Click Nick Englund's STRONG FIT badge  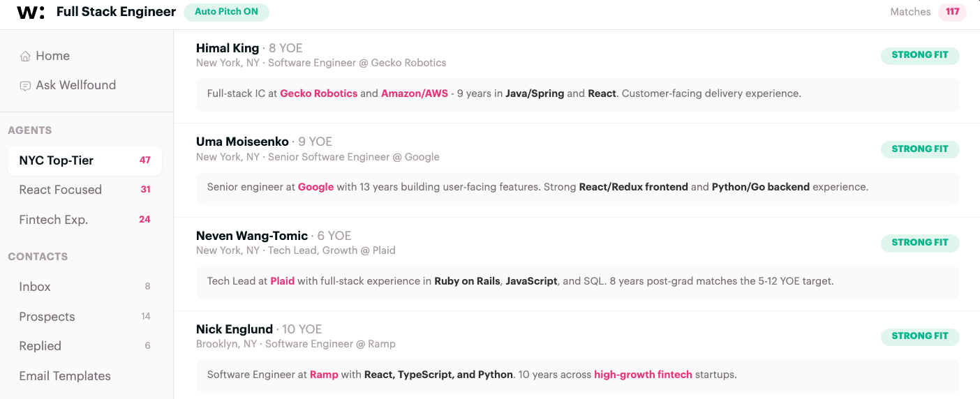coord(920,336)
